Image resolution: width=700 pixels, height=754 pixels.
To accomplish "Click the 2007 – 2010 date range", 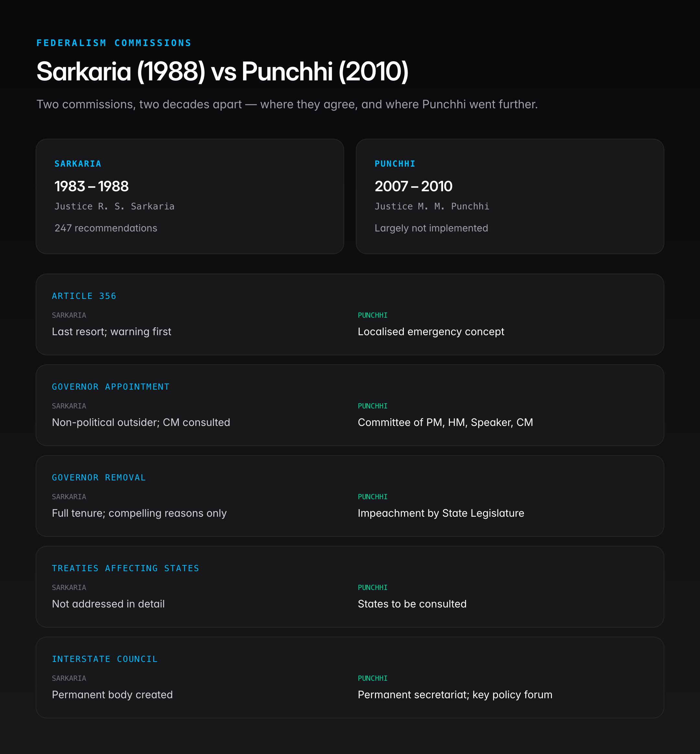I will click(x=413, y=186).
